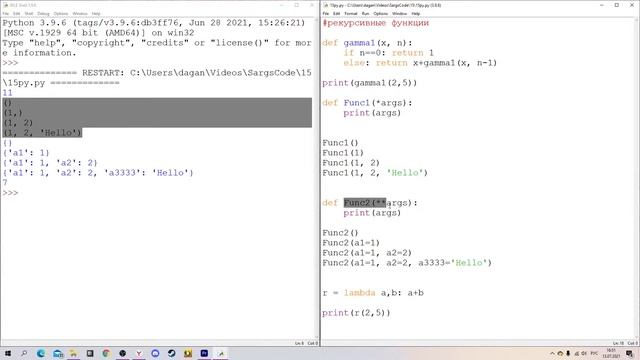
Task: Open the yellow game icon on the taskbar
Action: coord(188,353)
